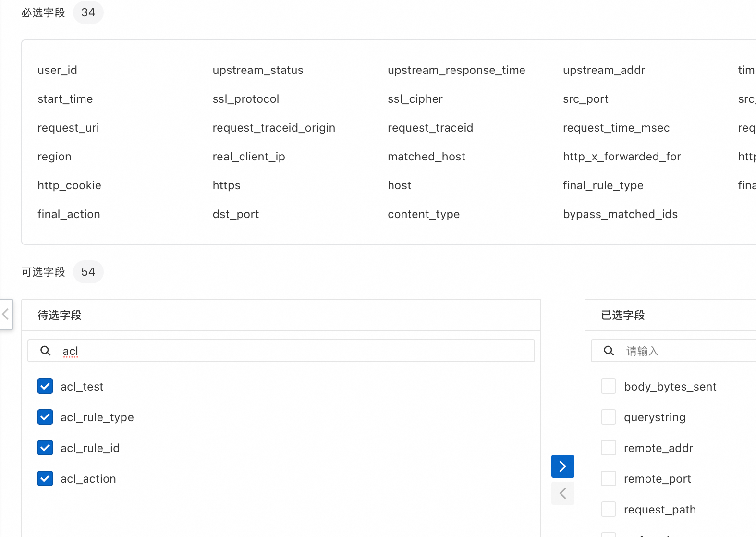Click the 可选字段 section heading
756x537 pixels.
(43, 272)
